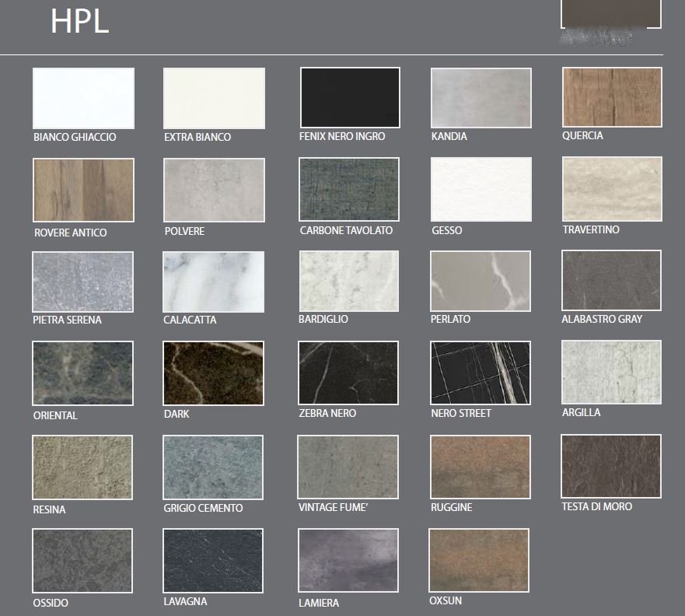
Task: Click the Quercia wood swatch
Action: click(612, 97)
